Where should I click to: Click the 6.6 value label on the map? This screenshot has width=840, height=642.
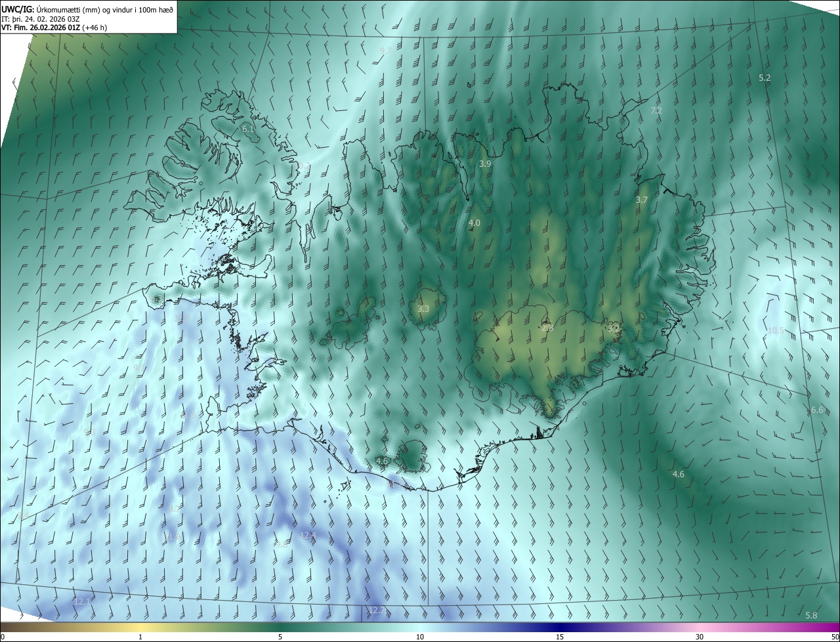817,410
